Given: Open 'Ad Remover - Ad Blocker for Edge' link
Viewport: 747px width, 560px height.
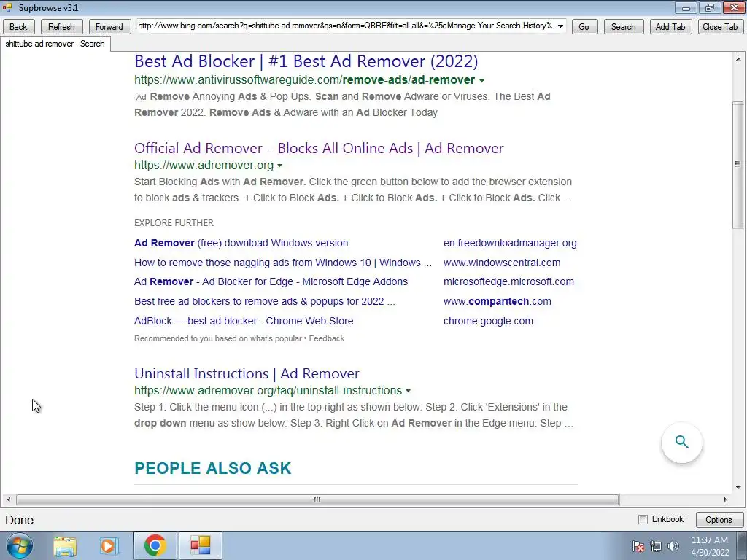Looking at the screenshot, I should [x=271, y=281].
